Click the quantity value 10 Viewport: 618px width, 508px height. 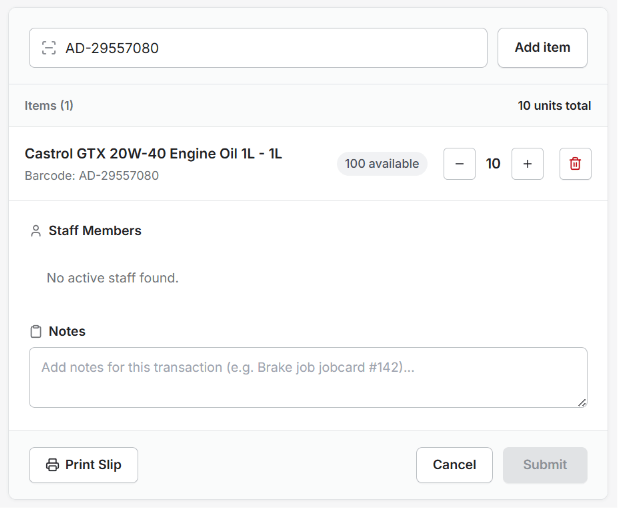[493, 164]
